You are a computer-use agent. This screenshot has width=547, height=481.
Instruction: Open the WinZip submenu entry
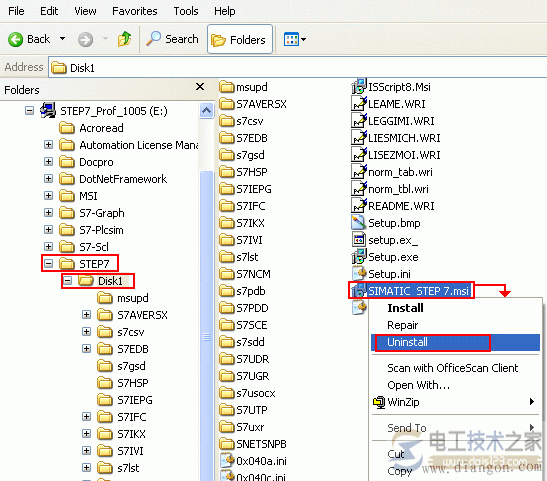455,402
